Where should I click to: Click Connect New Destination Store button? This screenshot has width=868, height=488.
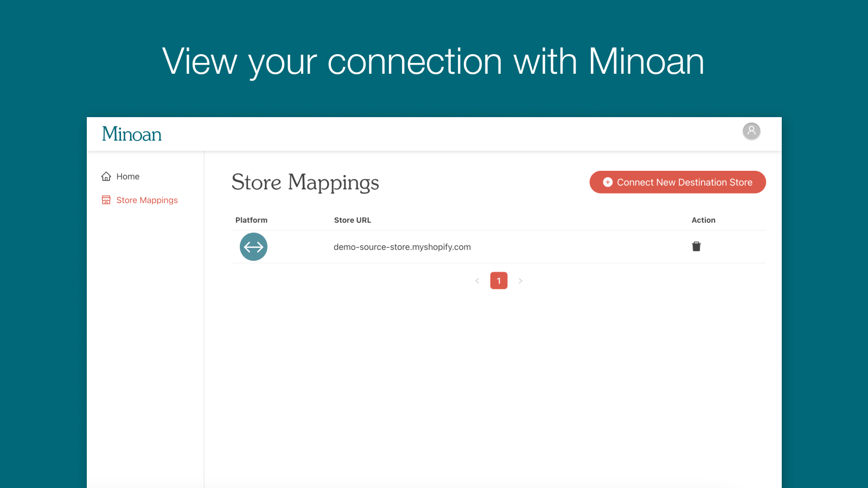click(678, 182)
